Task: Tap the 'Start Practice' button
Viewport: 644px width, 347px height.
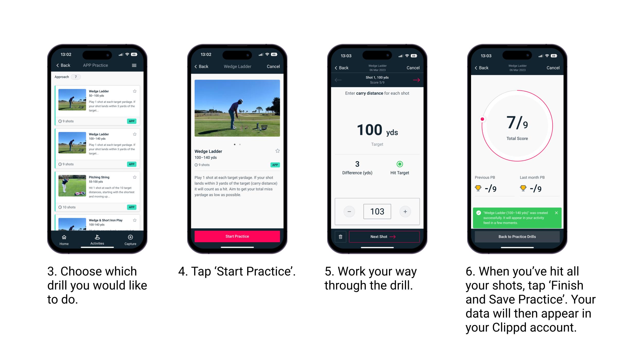Action: (237, 236)
